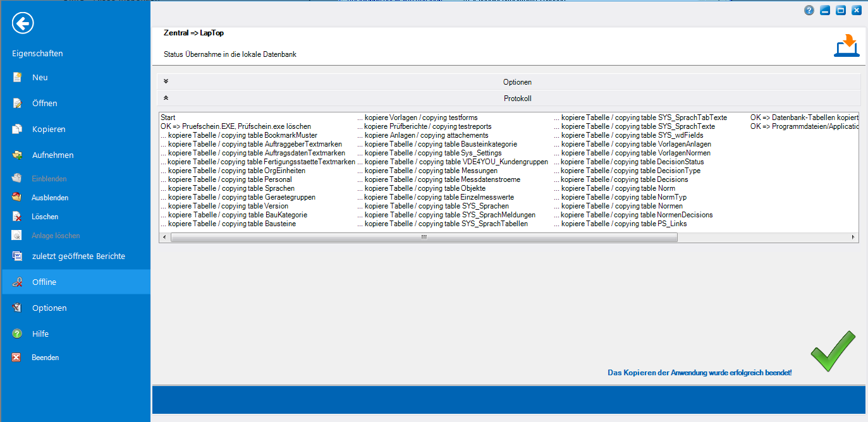Open the Hilfe menu entry
Screen dimensions: 868x422
40,334
